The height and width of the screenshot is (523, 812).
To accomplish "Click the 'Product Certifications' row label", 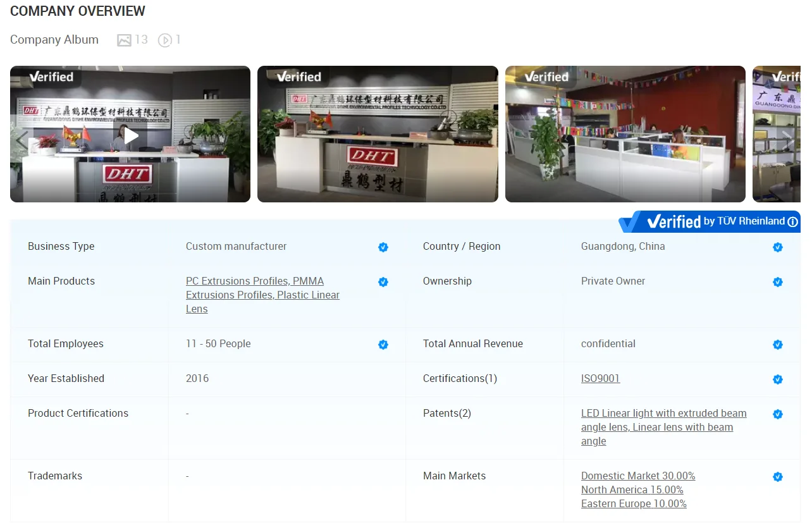I will click(x=78, y=413).
